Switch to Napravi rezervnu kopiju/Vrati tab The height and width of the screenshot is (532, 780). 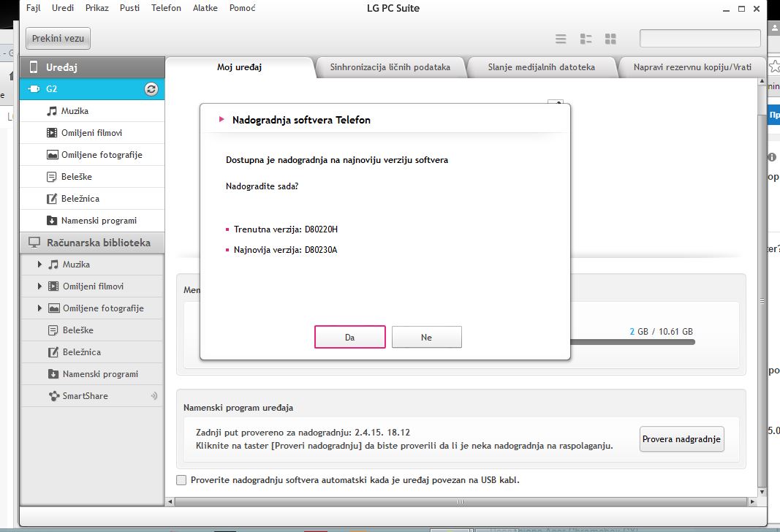(x=692, y=67)
